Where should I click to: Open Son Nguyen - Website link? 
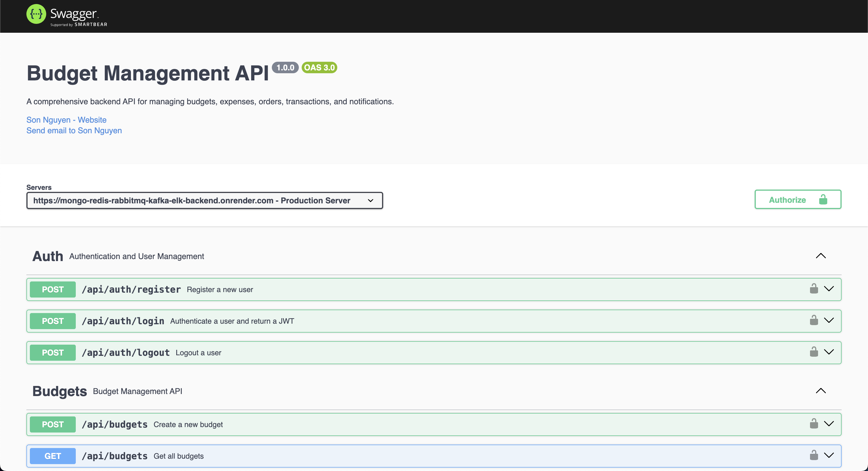click(x=66, y=120)
